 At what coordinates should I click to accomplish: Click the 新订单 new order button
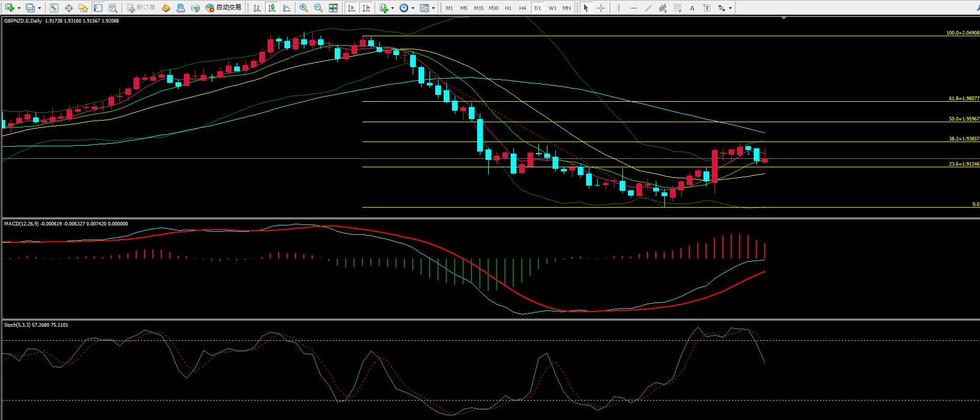tap(141, 8)
